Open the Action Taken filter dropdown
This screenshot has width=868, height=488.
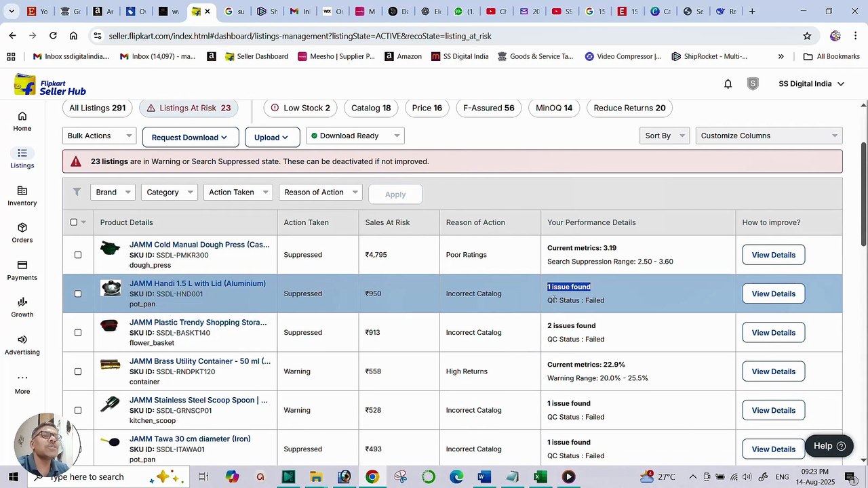pos(238,192)
